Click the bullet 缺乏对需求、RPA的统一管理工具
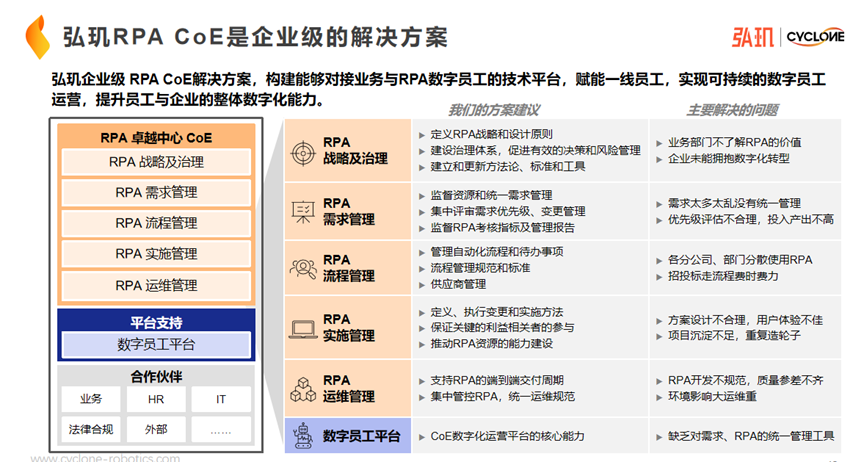This screenshot has height=462, width=864. (x=751, y=436)
